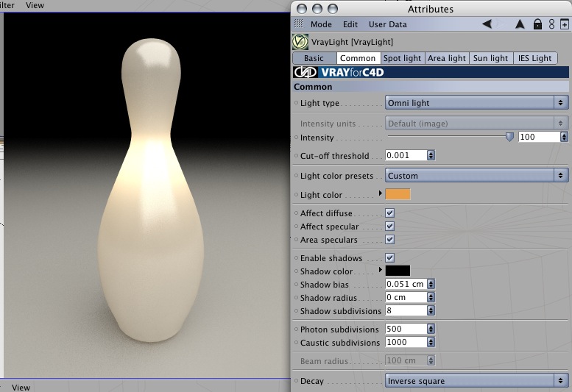Toggle the lock icon in Attributes panel
The width and height of the screenshot is (572, 392).
click(537, 24)
